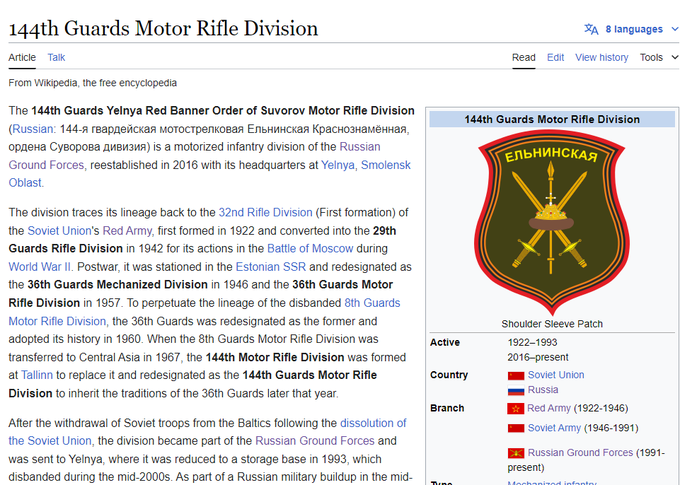Follow the Tallinn link
The width and height of the screenshot is (680, 485).
tap(37, 375)
